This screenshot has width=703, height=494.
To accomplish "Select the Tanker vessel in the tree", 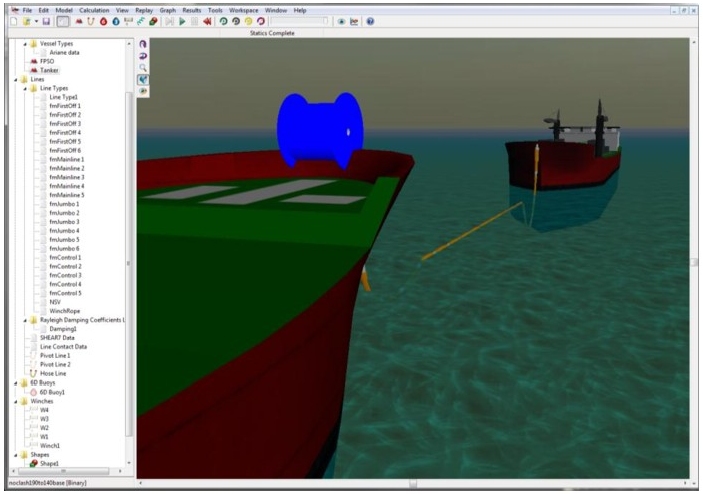I will [x=49, y=70].
